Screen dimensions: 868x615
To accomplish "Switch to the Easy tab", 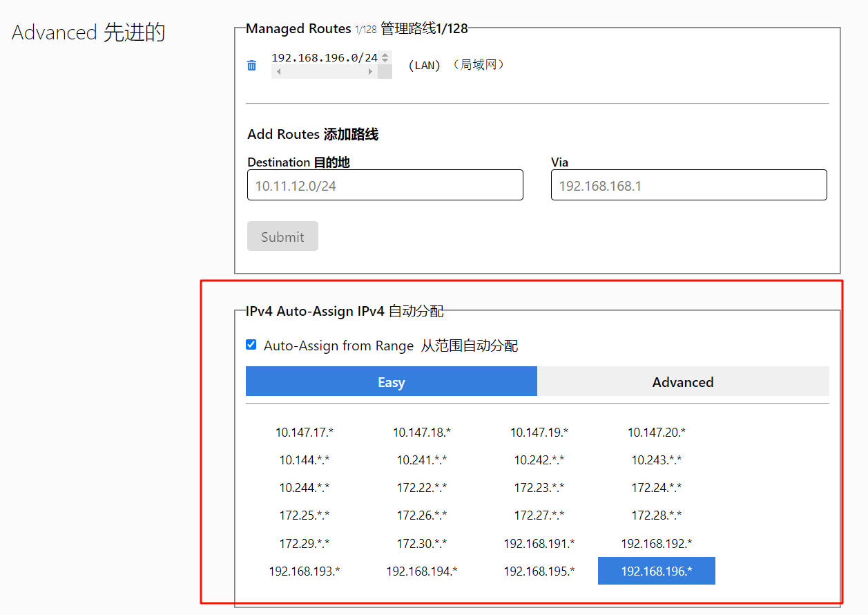I will coord(391,382).
